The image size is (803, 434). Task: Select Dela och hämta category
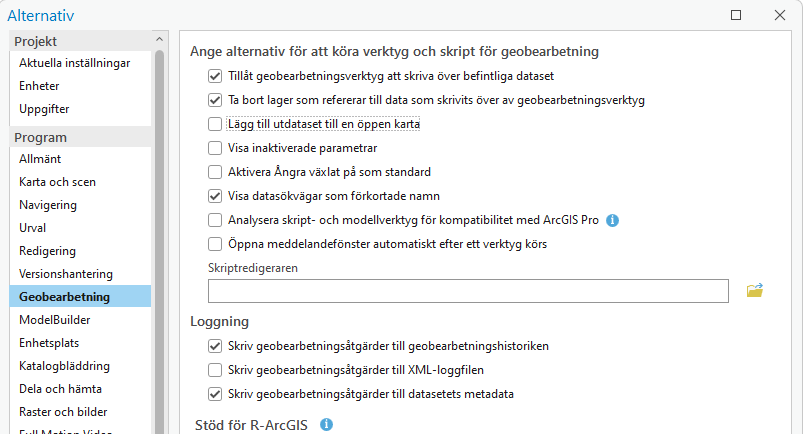point(60,389)
